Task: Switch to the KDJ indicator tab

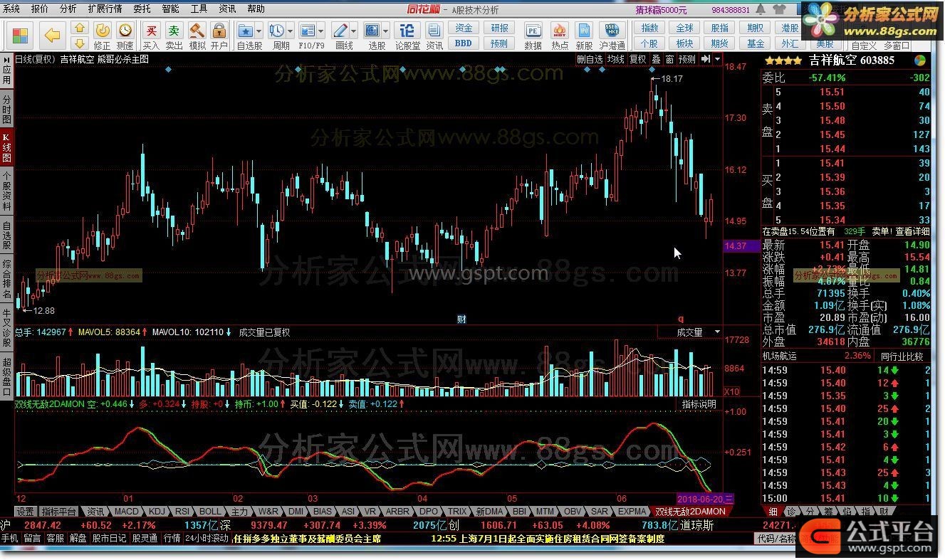Action: coord(157,512)
